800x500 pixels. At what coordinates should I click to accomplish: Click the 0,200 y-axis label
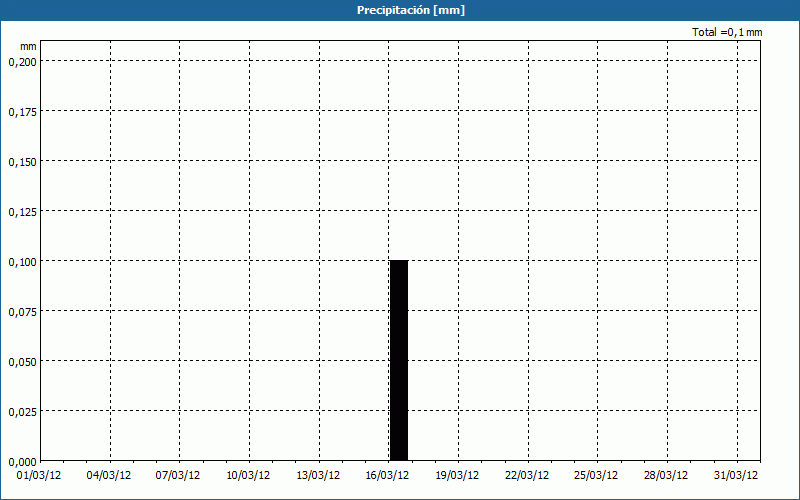click(22, 62)
